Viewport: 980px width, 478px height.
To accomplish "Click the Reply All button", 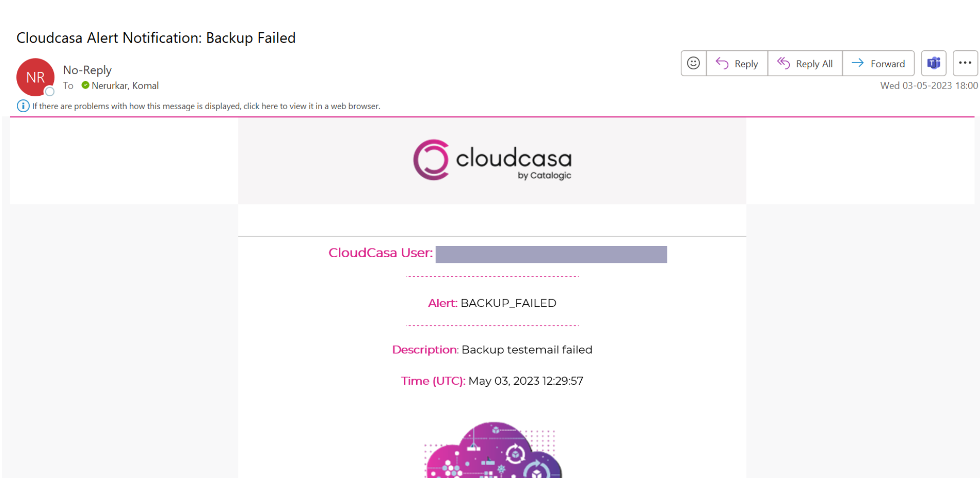I will (805, 63).
